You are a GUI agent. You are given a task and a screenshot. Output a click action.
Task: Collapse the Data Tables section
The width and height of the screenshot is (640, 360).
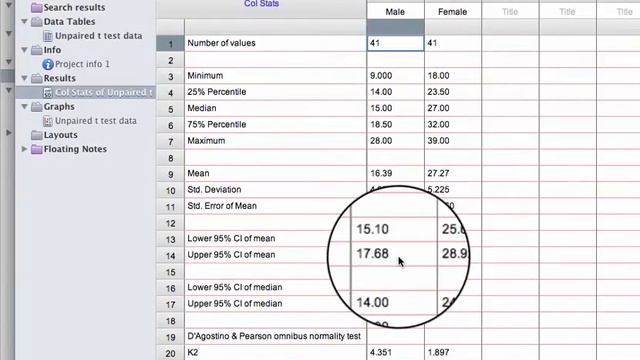pyautogui.click(x=24, y=22)
